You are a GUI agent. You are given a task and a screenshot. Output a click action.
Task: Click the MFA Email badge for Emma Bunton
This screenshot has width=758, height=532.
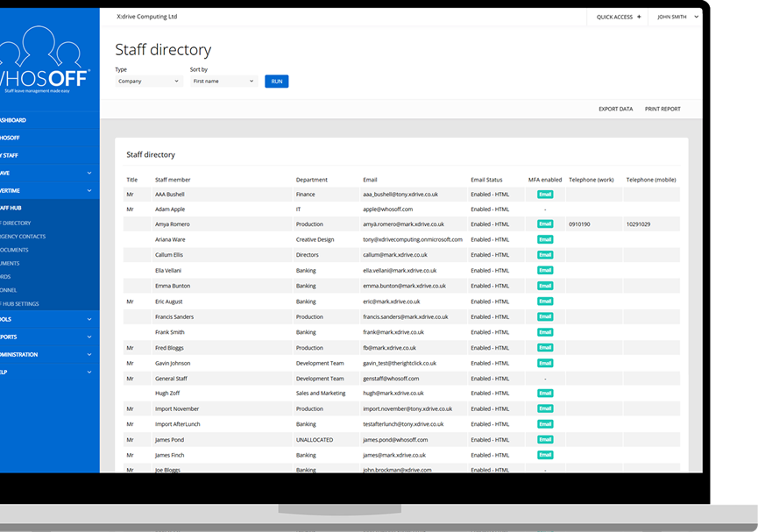545,286
